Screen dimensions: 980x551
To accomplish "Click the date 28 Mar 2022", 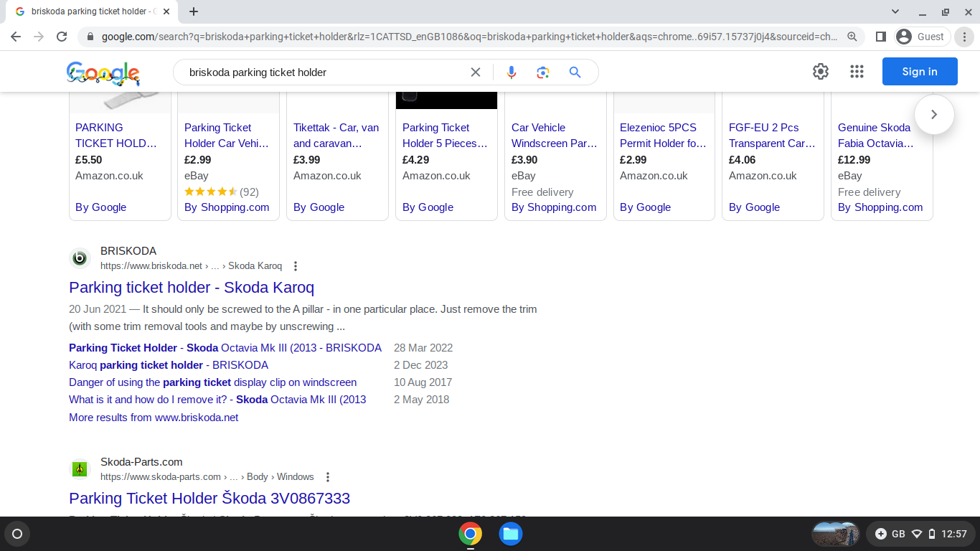I will point(423,348).
